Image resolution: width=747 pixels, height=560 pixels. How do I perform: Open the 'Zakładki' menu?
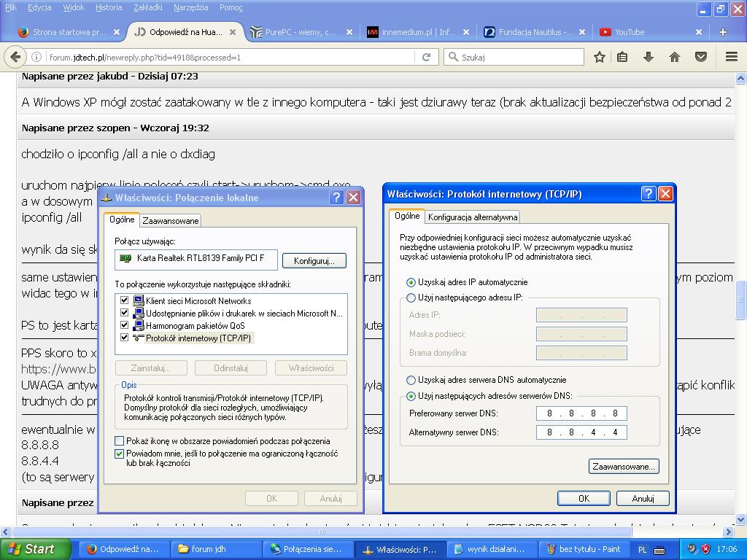(x=148, y=7)
